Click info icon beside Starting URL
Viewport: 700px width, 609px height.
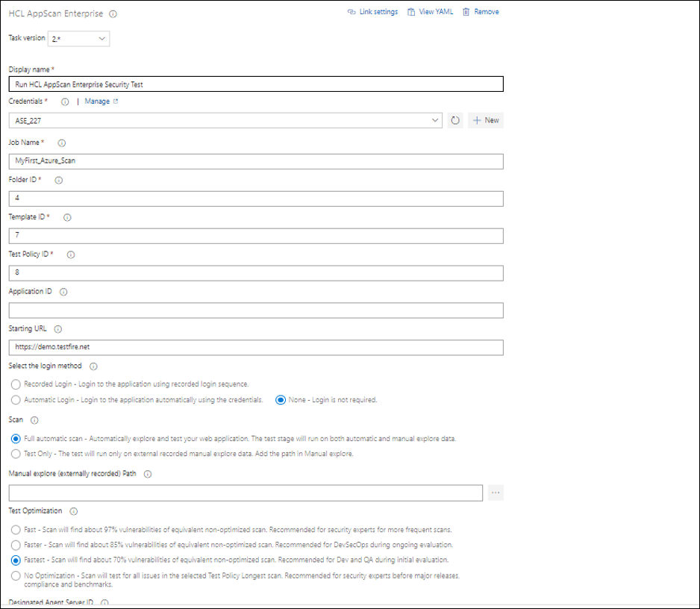(58, 329)
